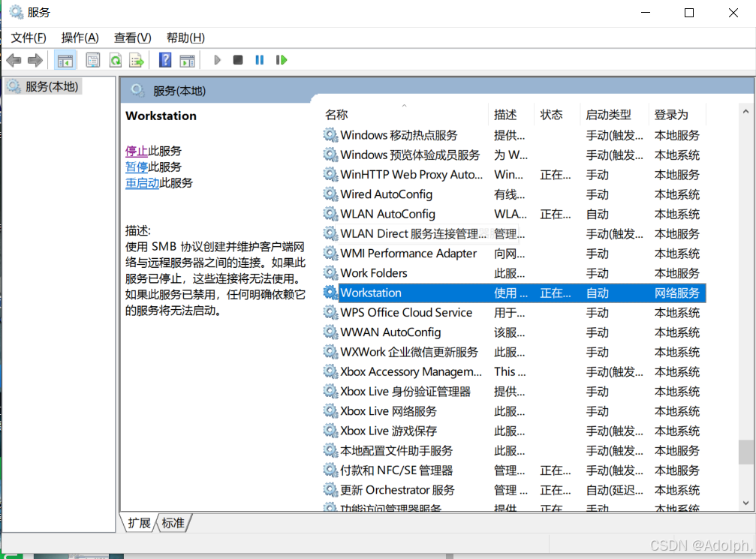Click the Refresh toolbar icon

116,60
